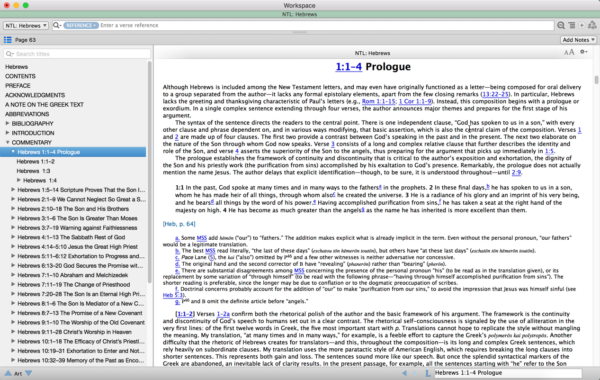Open the 1:1-4 heading link
Viewport: 600px width, 380px height.
(349, 67)
